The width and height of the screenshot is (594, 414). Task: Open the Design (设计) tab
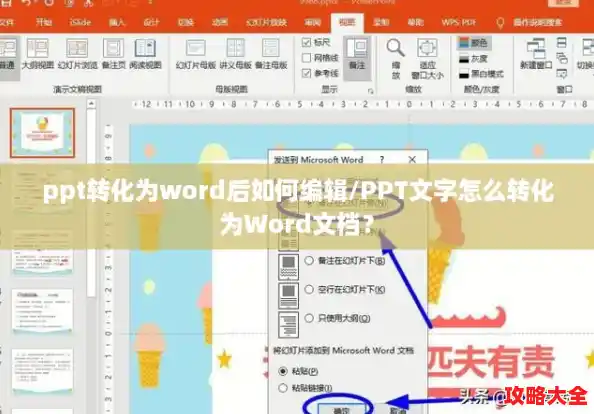click(151, 23)
